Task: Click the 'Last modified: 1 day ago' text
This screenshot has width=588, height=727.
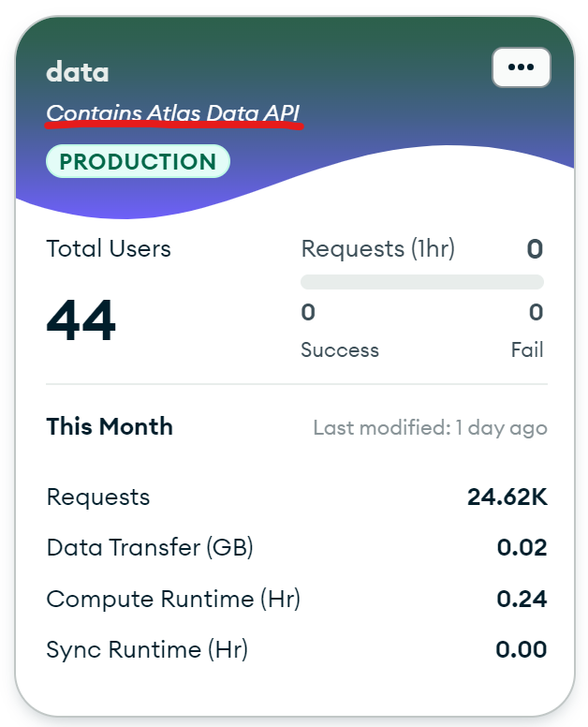Action: (430, 428)
